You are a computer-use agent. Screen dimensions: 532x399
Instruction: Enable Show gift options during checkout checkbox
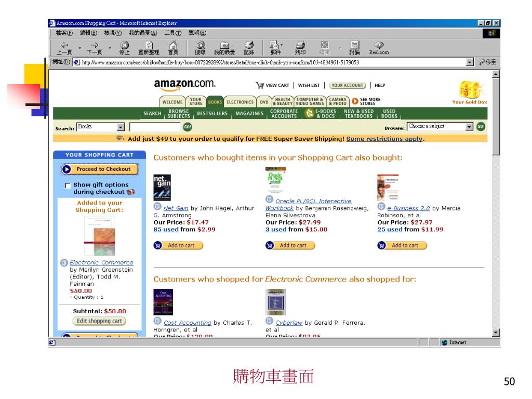(68, 185)
